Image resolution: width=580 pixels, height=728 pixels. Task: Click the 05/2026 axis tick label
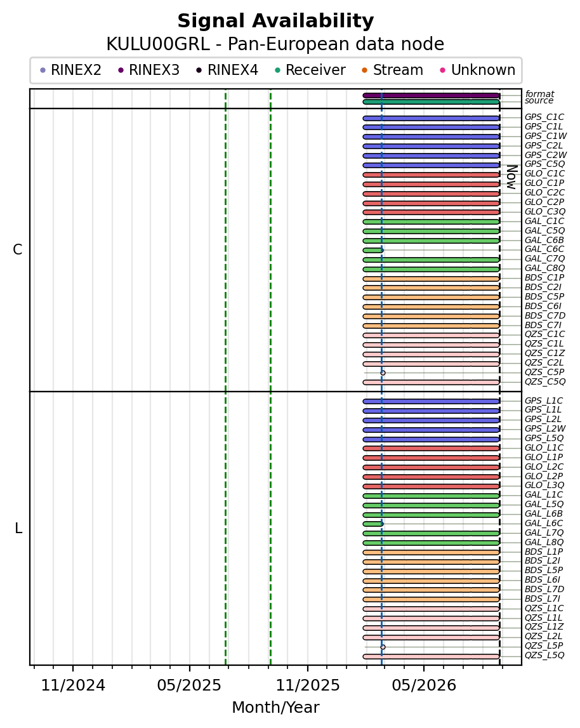pos(425,685)
